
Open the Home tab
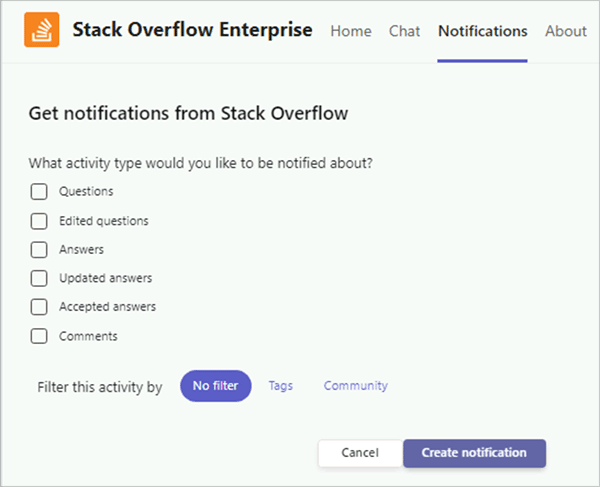point(350,31)
